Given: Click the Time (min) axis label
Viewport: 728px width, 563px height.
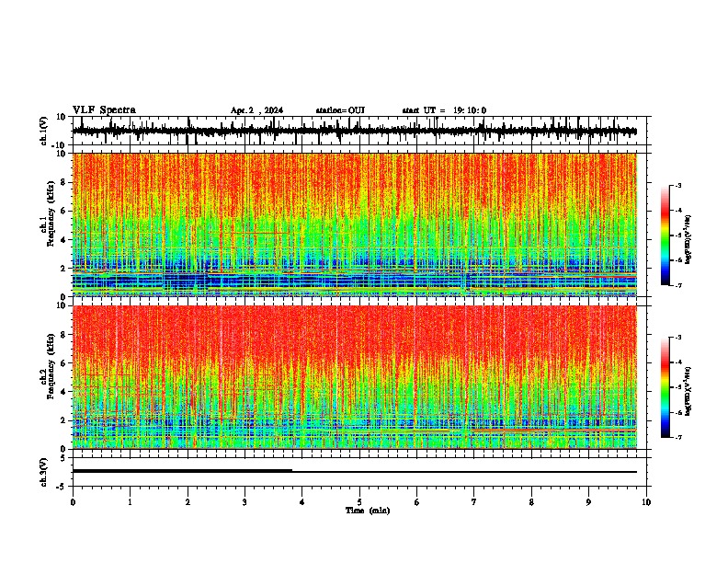Looking at the screenshot, I should coord(368,511).
